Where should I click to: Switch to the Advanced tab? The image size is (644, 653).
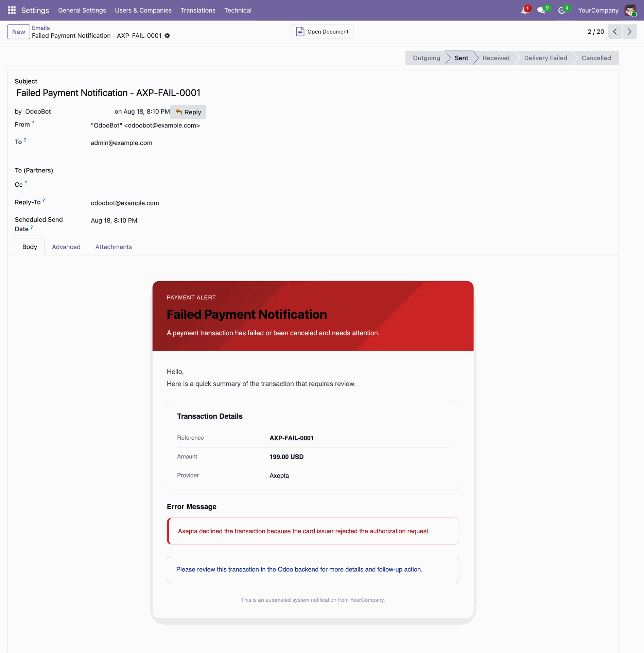(66, 247)
